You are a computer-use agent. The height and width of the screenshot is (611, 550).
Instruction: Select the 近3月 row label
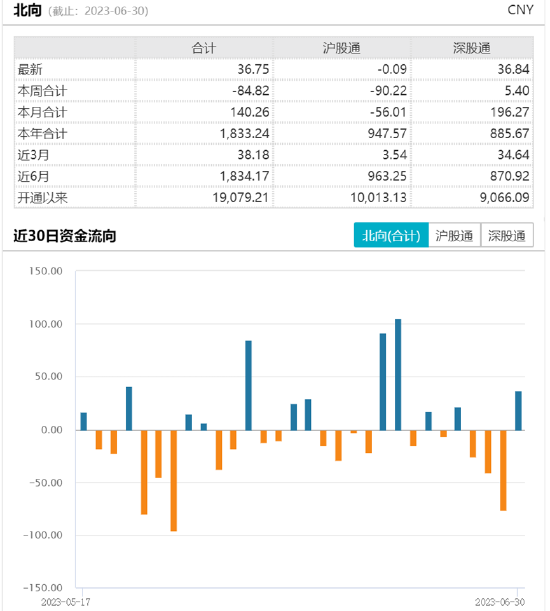pyautogui.click(x=33, y=155)
